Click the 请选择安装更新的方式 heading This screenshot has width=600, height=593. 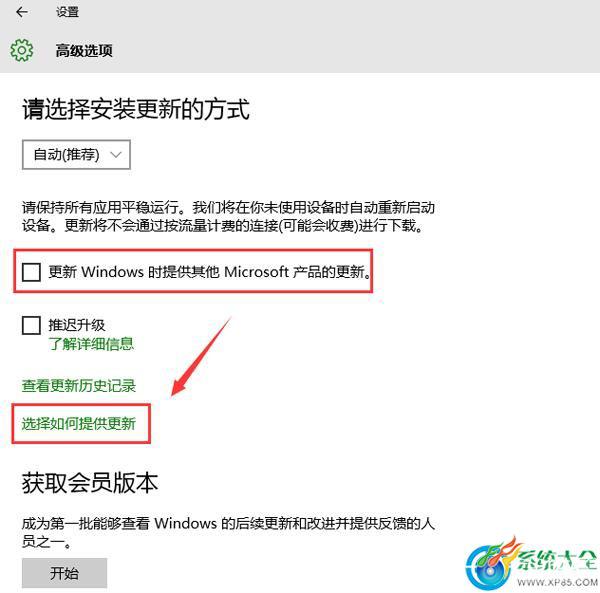coord(136,109)
